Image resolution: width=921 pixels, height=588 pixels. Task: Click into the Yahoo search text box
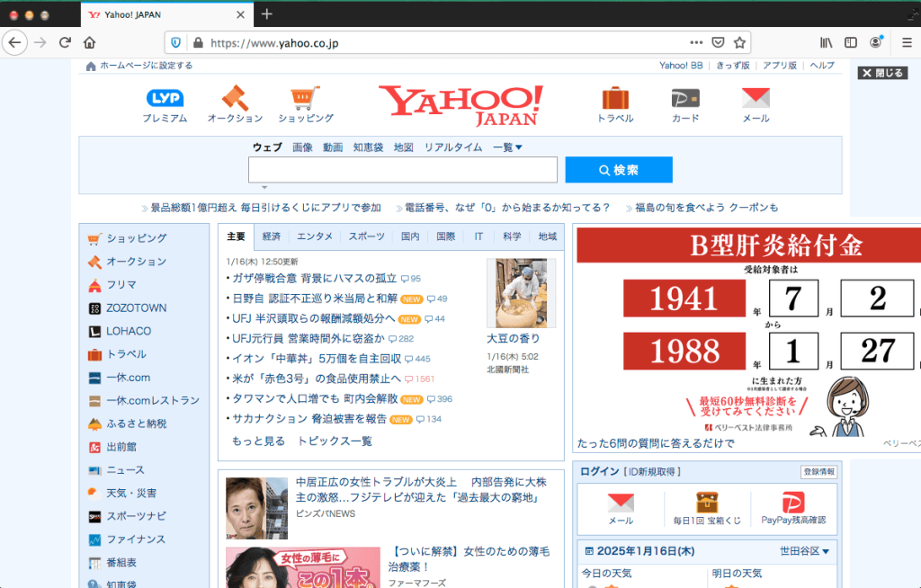(402, 170)
